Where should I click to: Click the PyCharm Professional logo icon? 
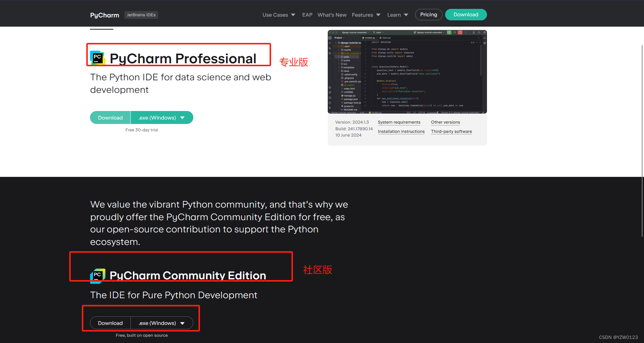point(98,58)
